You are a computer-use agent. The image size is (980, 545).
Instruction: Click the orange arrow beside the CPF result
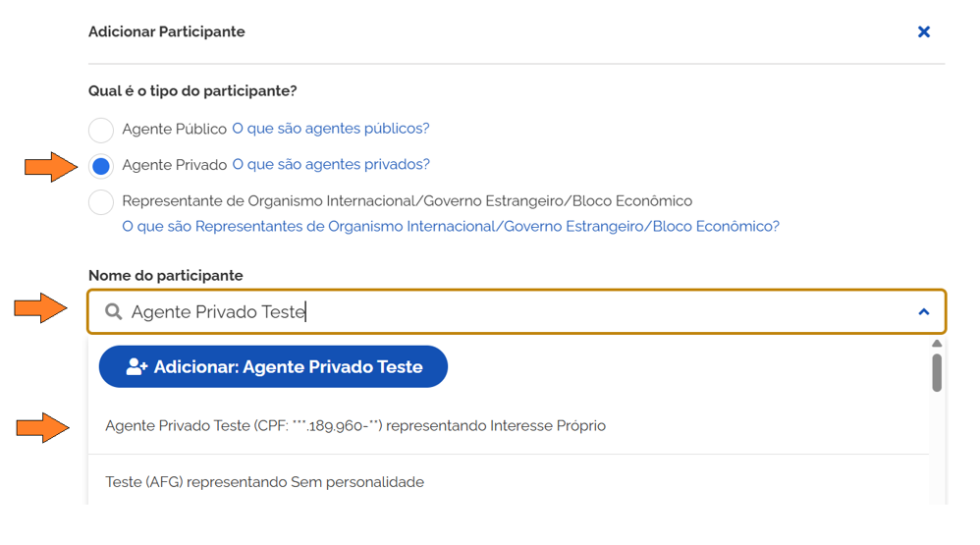43,427
